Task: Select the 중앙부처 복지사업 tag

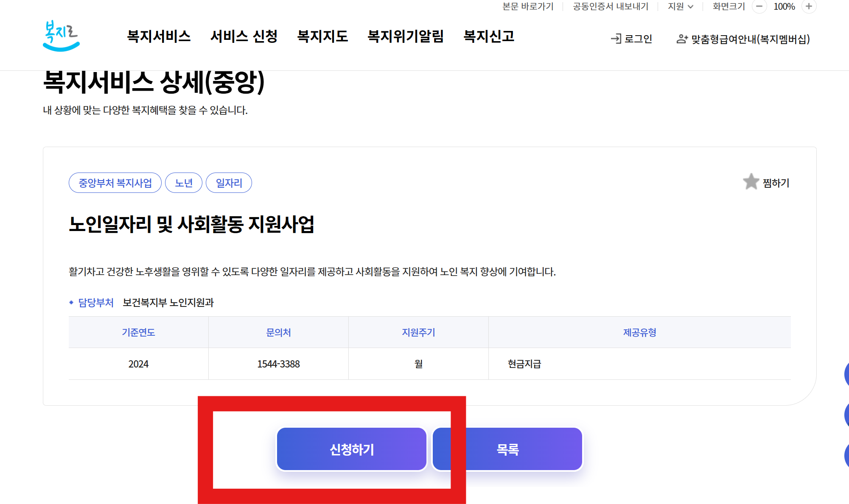Action: [x=115, y=183]
